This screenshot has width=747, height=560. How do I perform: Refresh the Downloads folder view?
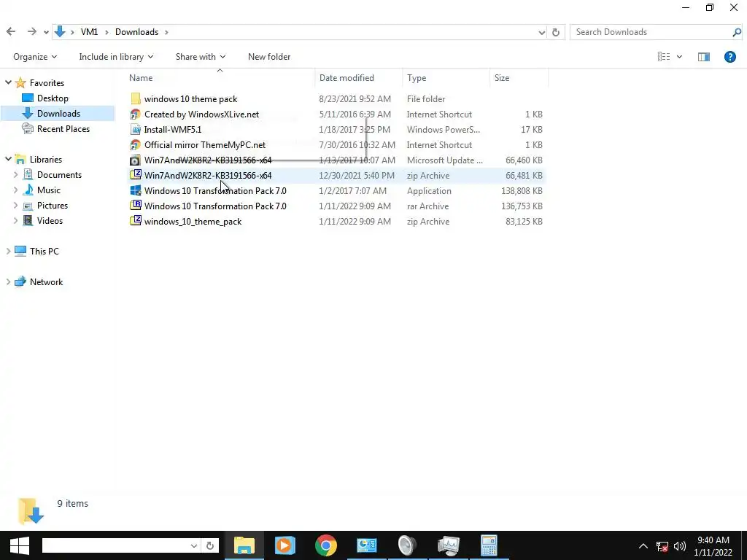555,32
